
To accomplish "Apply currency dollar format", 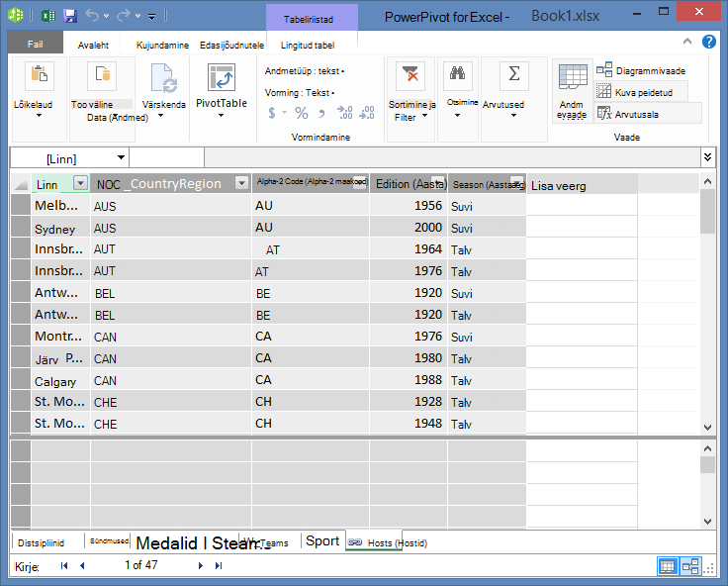I will pyautogui.click(x=272, y=113).
